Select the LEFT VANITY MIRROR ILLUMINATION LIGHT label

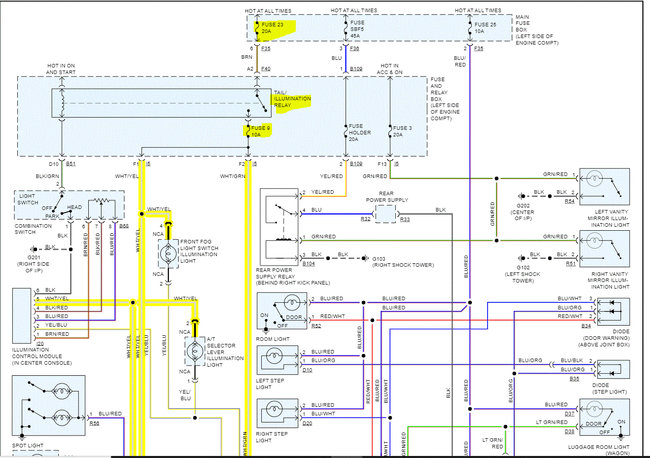click(608, 218)
